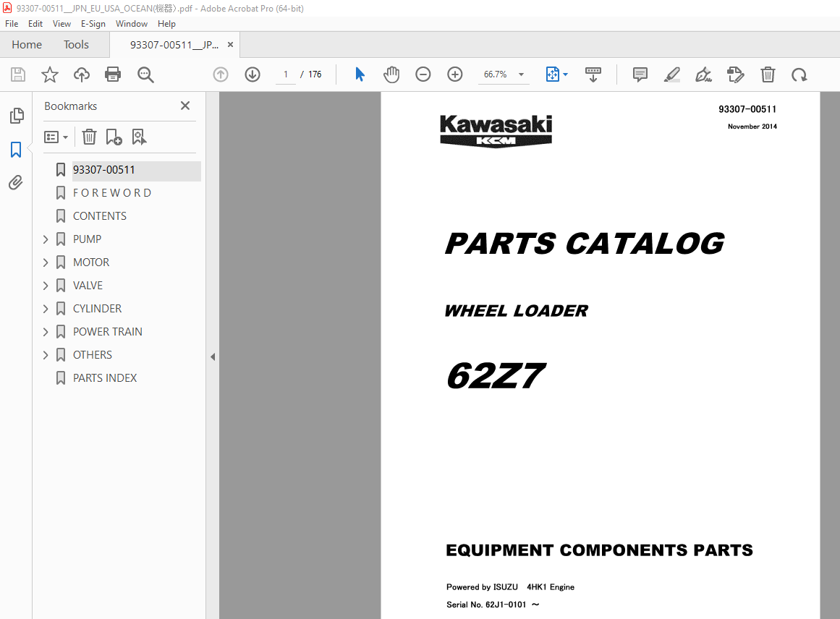Zoom out with the minus button
Viewport: 840px width, 619px height.
click(423, 74)
